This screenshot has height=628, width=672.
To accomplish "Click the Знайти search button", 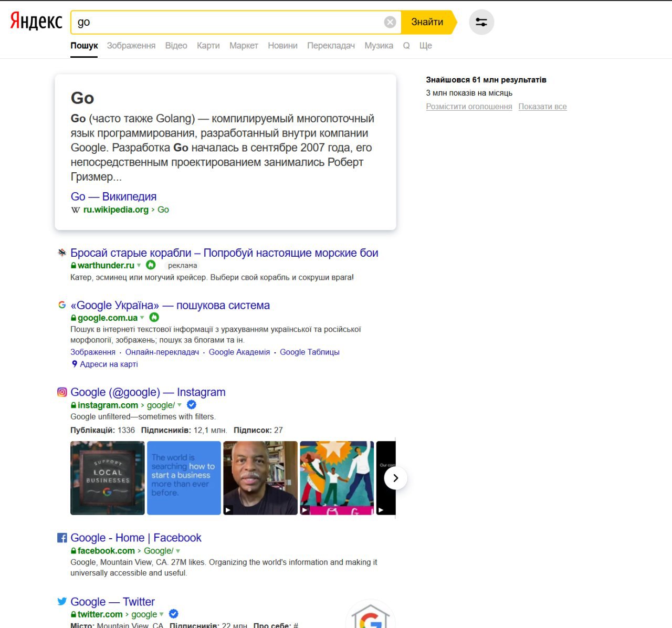I will (x=427, y=22).
